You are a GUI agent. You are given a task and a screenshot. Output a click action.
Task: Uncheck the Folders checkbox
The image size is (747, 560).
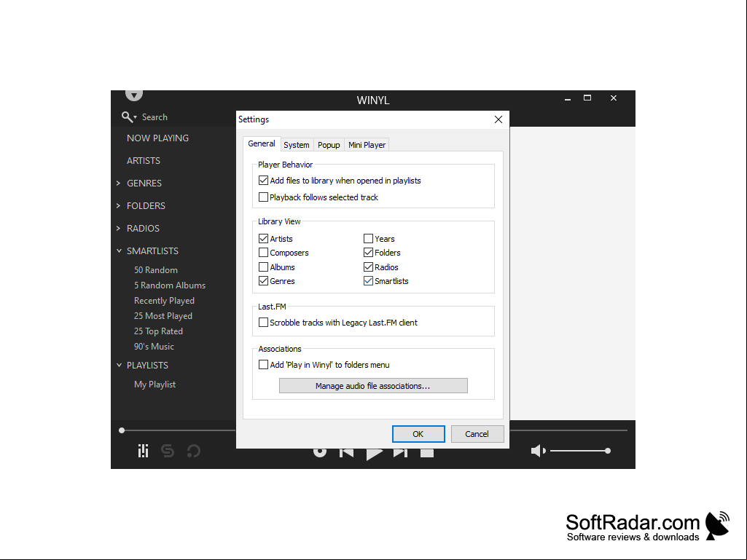(368, 253)
